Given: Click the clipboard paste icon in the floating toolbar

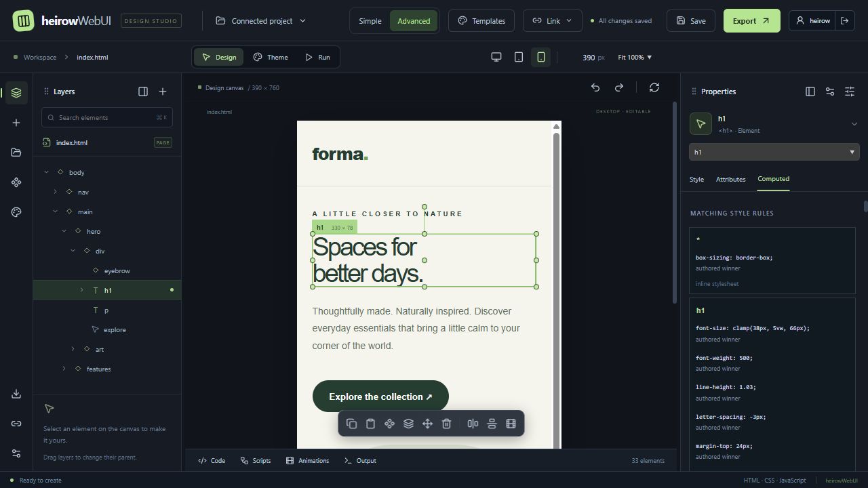Looking at the screenshot, I should click(x=370, y=424).
